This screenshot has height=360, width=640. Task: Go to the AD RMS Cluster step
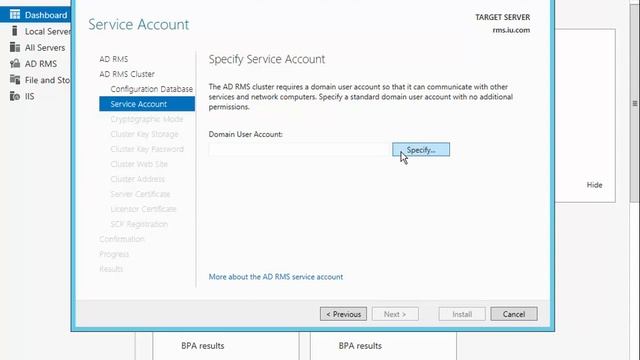pos(127,74)
